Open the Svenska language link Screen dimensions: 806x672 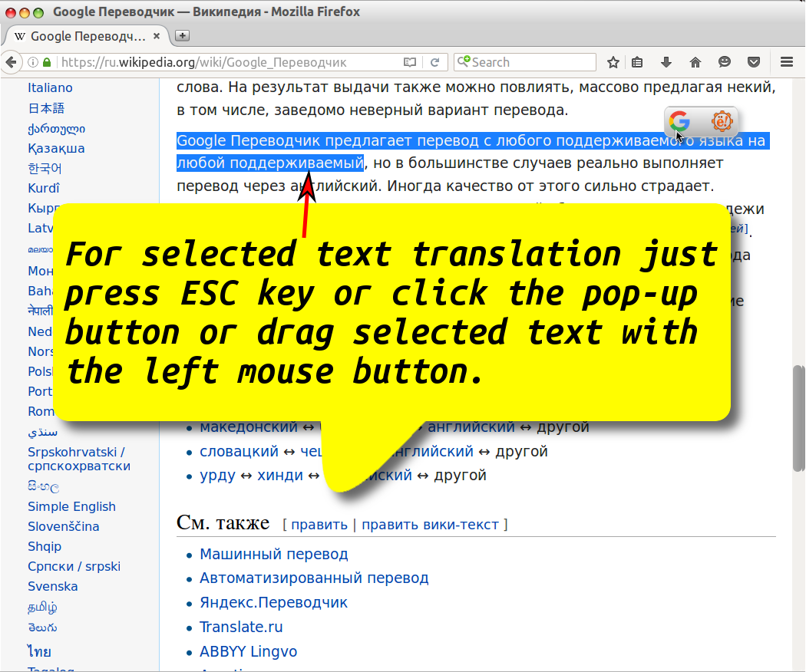click(52, 586)
